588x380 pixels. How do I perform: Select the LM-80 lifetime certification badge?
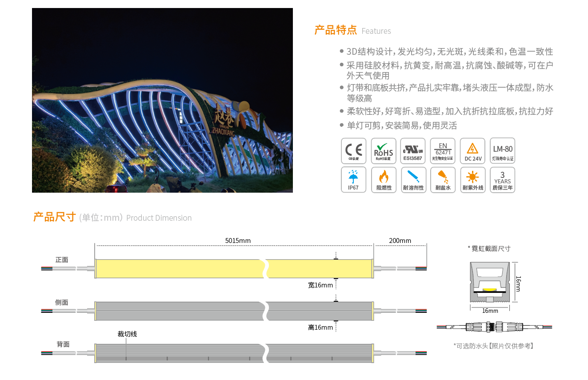tap(503, 151)
